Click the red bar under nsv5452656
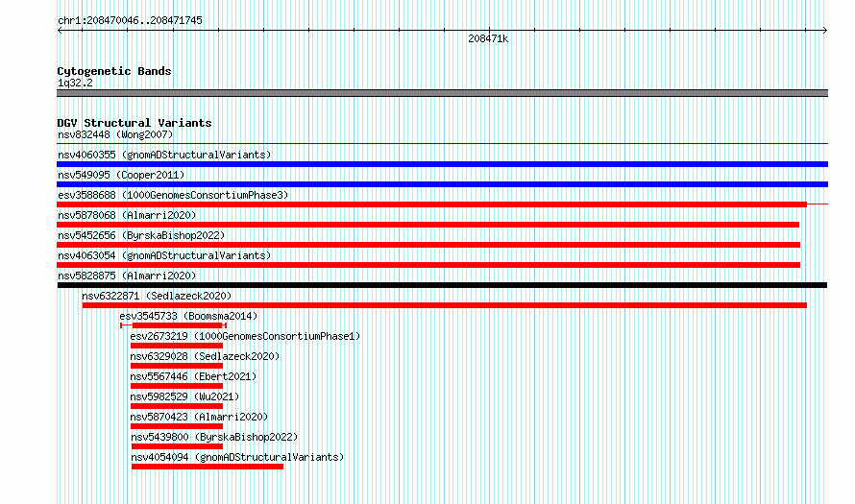855x504 pixels. coord(428,245)
